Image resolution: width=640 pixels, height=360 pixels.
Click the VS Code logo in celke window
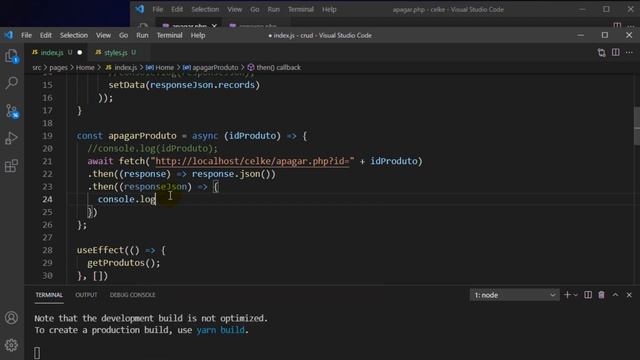140,9
